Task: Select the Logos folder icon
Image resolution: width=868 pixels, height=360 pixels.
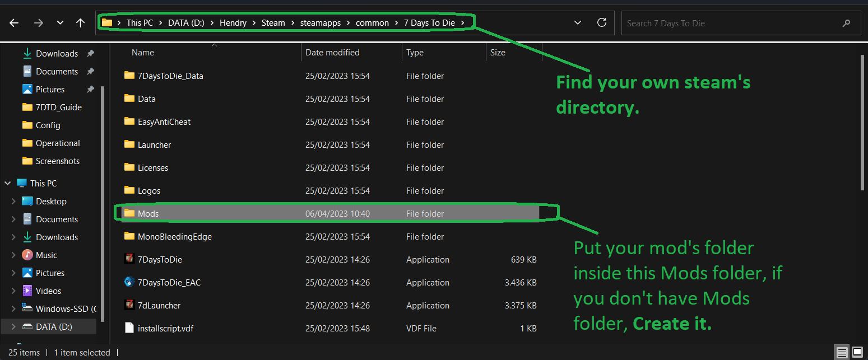Action: click(129, 190)
